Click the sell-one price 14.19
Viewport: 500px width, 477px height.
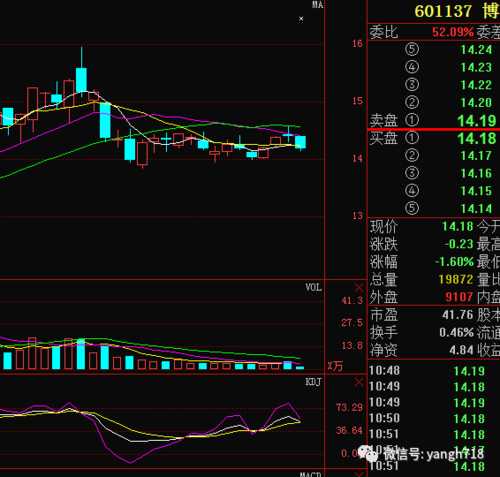[477, 121]
